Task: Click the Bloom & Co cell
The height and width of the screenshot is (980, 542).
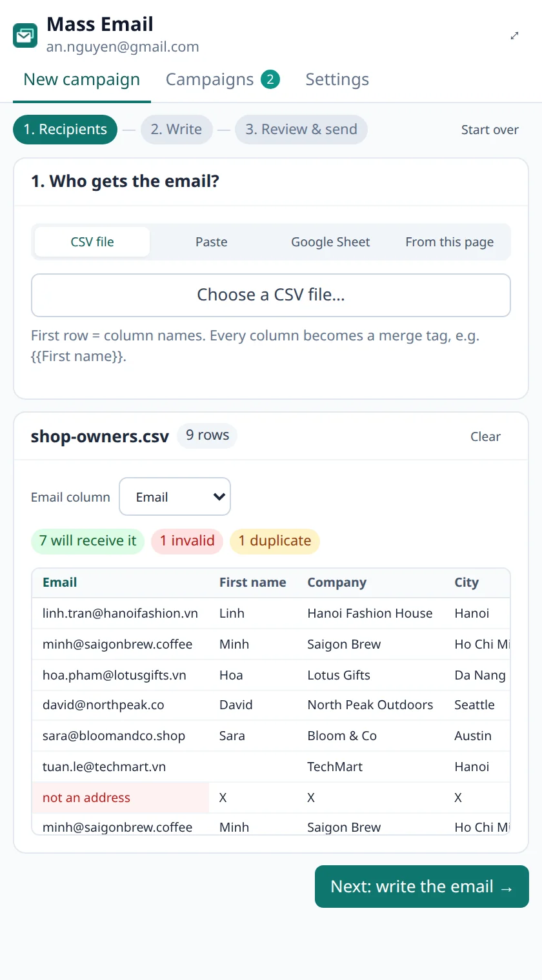Action: (x=370, y=736)
